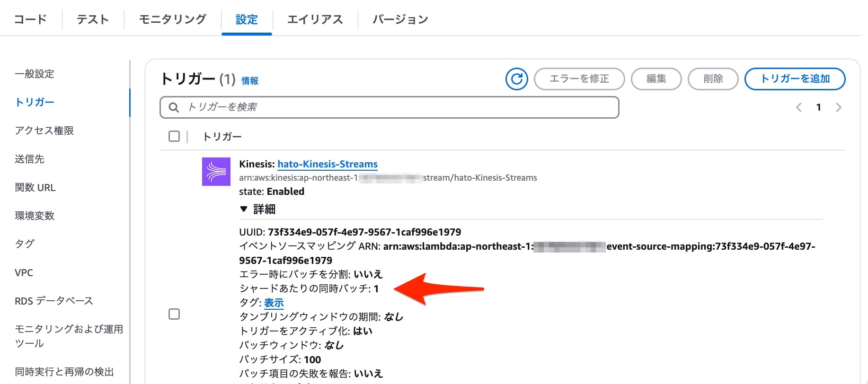Select 一般設定 in the sidebar

click(x=35, y=74)
